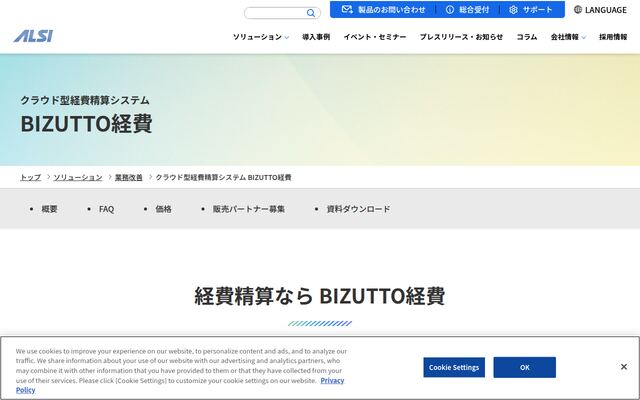
Task: Select the 資料ダウンロード section tab
Action: point(358,209)
